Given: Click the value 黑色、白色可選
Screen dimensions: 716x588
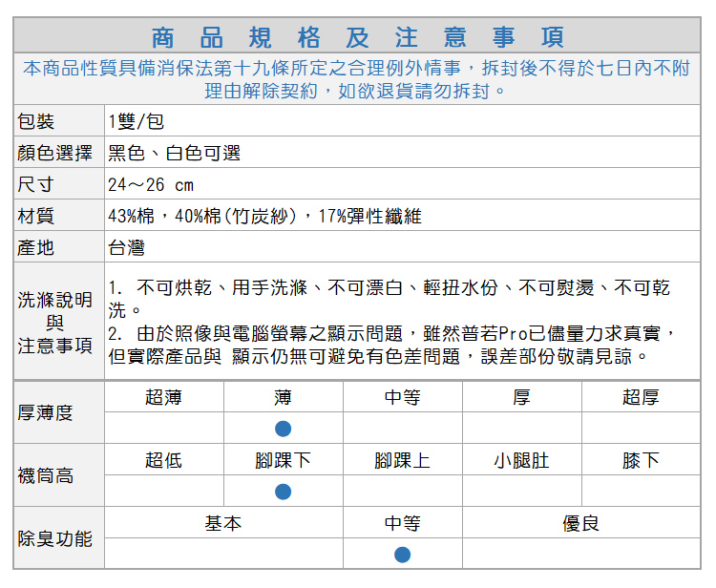Looking at the screenshot, I should click(x=174, y=153).
